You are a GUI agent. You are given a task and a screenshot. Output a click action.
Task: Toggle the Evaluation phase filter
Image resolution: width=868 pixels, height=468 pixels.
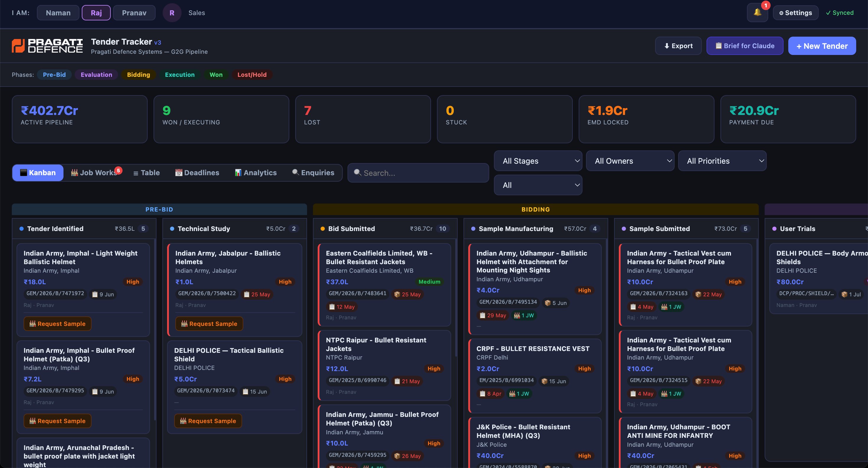(x=96, y=74)
